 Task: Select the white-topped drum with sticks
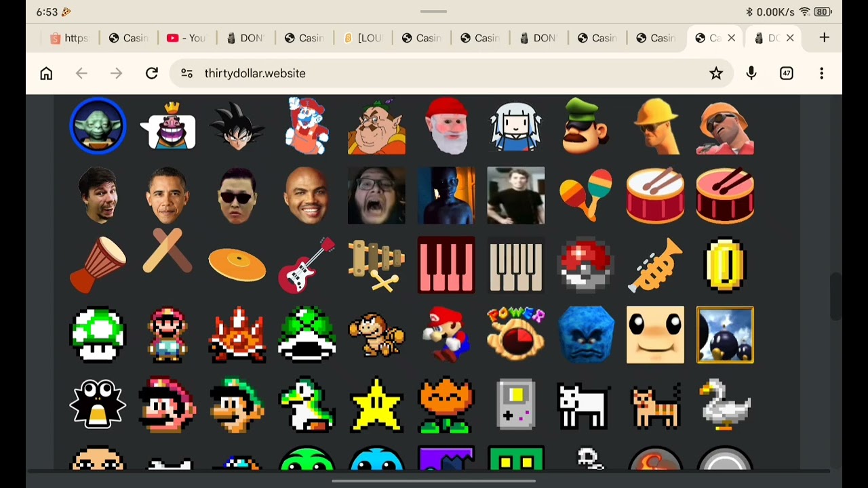coord(655,196)
